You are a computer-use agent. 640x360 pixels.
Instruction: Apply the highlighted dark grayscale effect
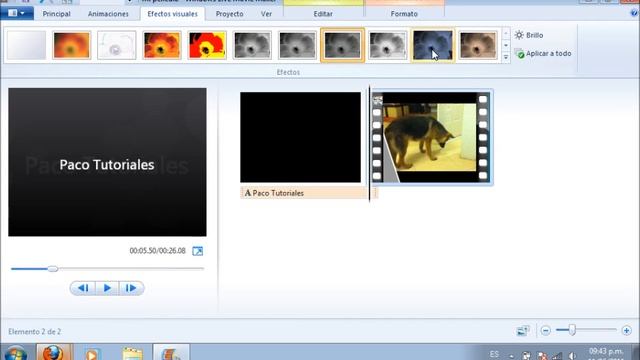(x=342, y=45)
